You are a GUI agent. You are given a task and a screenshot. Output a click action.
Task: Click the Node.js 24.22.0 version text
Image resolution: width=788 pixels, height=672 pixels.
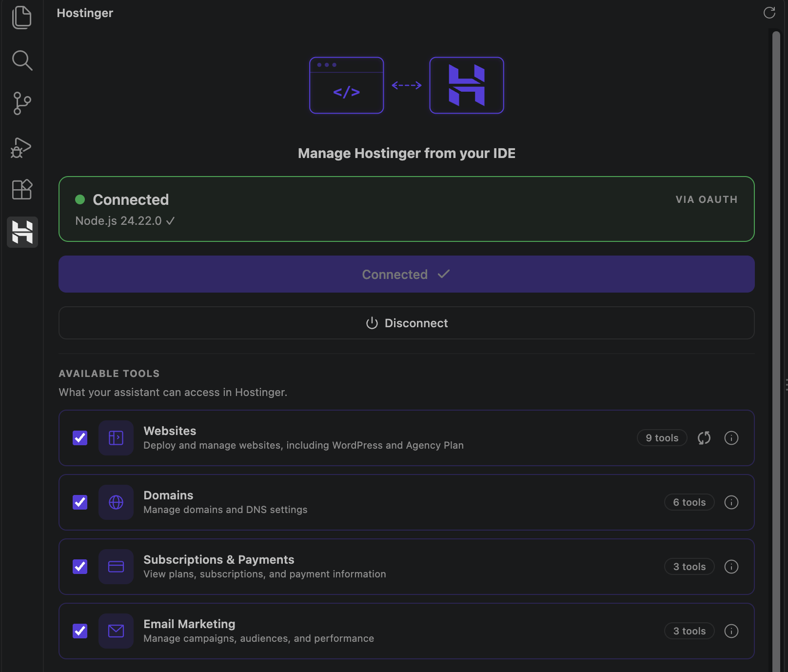click(118, 221)
